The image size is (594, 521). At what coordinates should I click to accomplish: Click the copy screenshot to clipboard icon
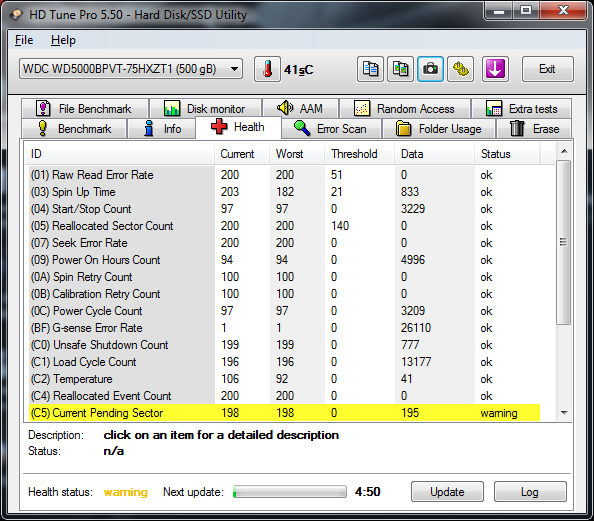(x=400, y=69)
